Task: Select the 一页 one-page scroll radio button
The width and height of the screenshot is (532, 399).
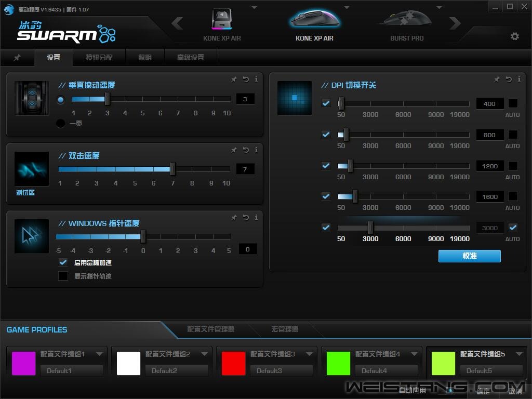Action: pyautogui.click(x=61, y=124)
